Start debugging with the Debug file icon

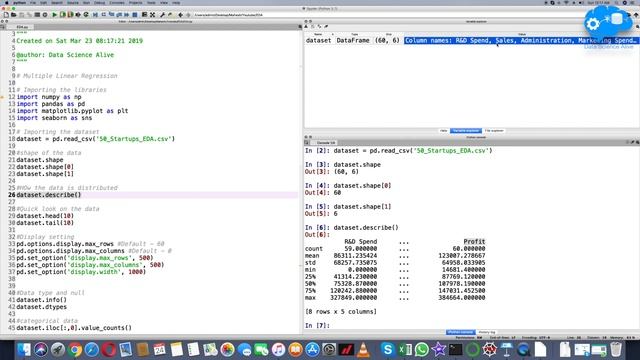click(95, 15)
